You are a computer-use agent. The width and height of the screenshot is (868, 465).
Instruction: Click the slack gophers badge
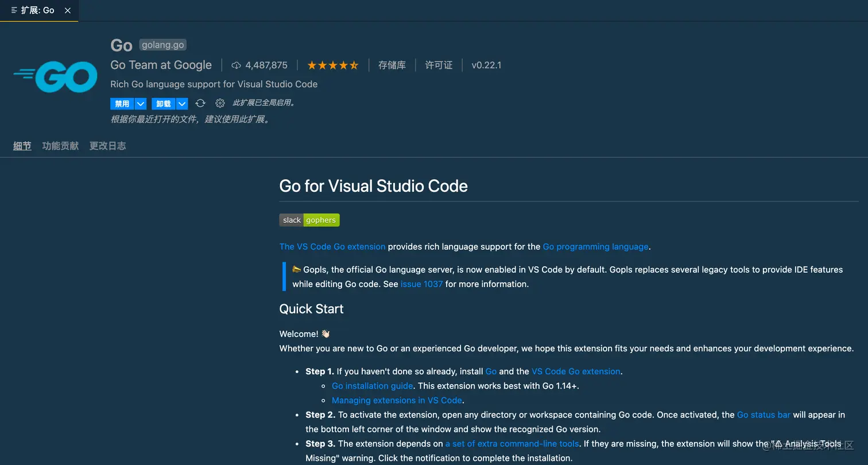click(x=309, y=220)
